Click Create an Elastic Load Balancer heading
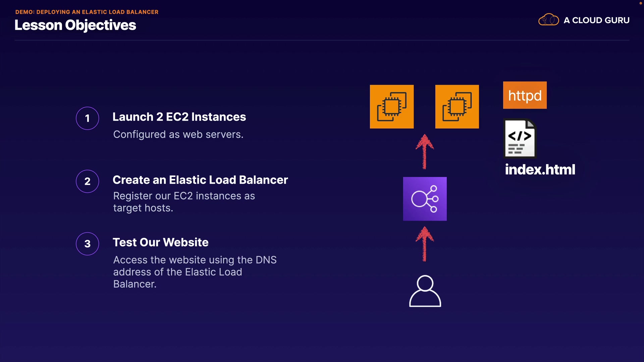 click(x=200, y=180)
